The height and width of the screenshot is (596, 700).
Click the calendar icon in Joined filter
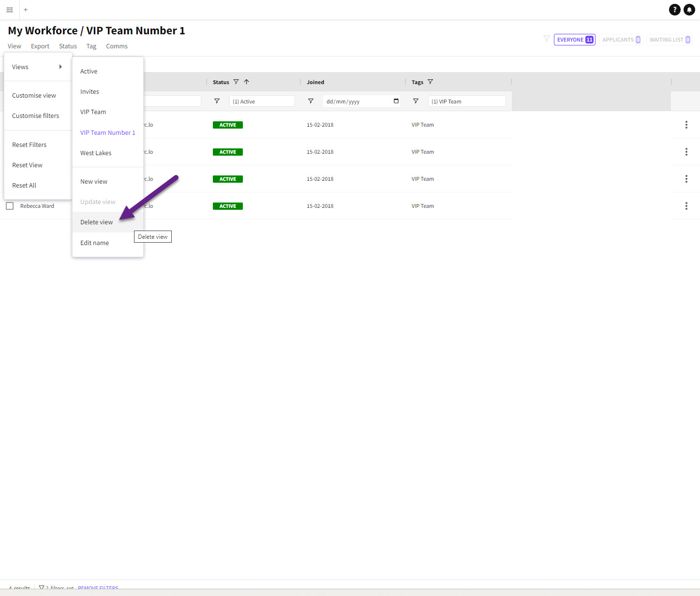tap(396, 101)
